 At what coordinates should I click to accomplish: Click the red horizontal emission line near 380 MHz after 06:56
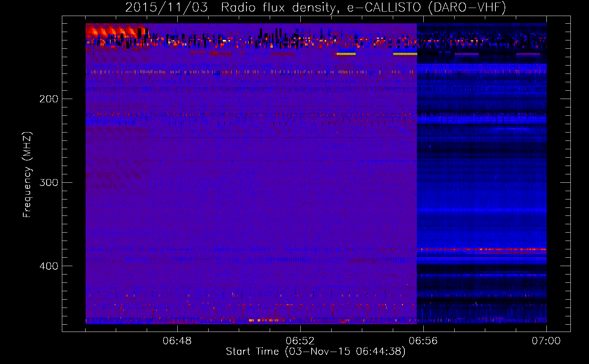point(482,249)
